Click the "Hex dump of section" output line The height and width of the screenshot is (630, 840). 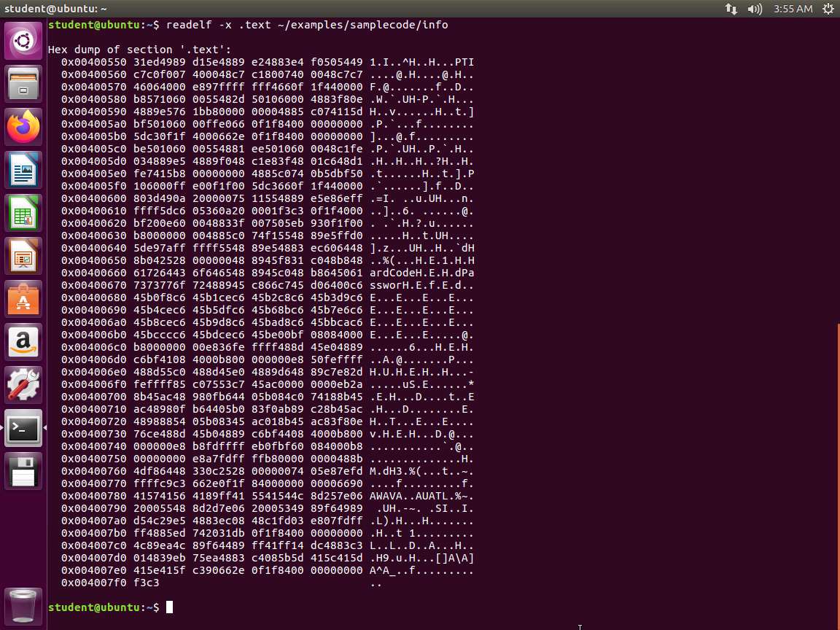(x=139, y=50)
